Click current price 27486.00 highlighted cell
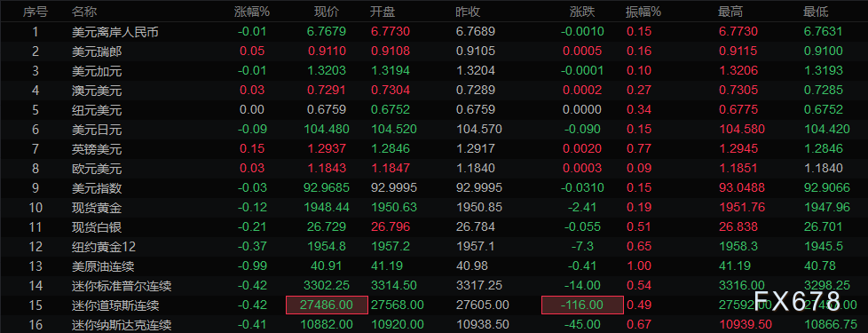Image resolution: width=868 pixels, height=333 pixels. [x=327, y=305]
